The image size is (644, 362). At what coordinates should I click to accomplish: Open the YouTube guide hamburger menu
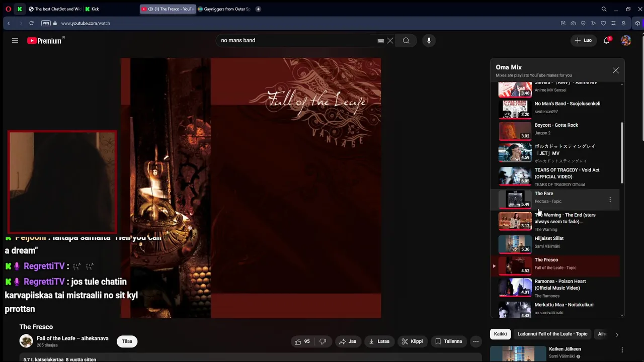pos(15,41)
